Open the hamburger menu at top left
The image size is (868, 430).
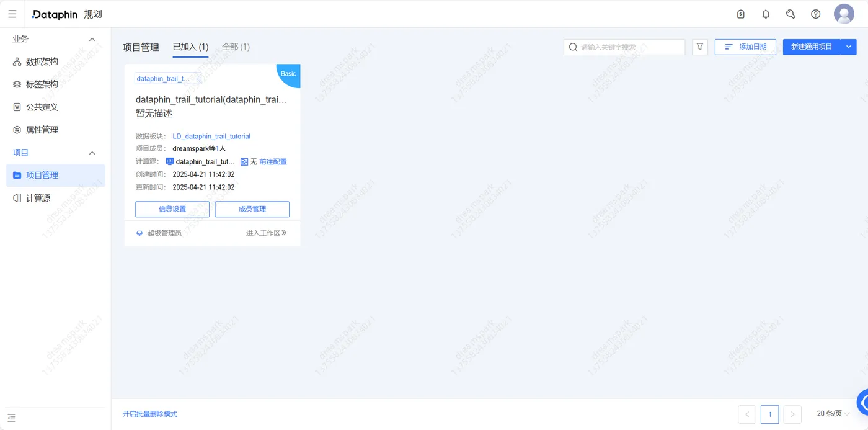[x=12, y=14]
